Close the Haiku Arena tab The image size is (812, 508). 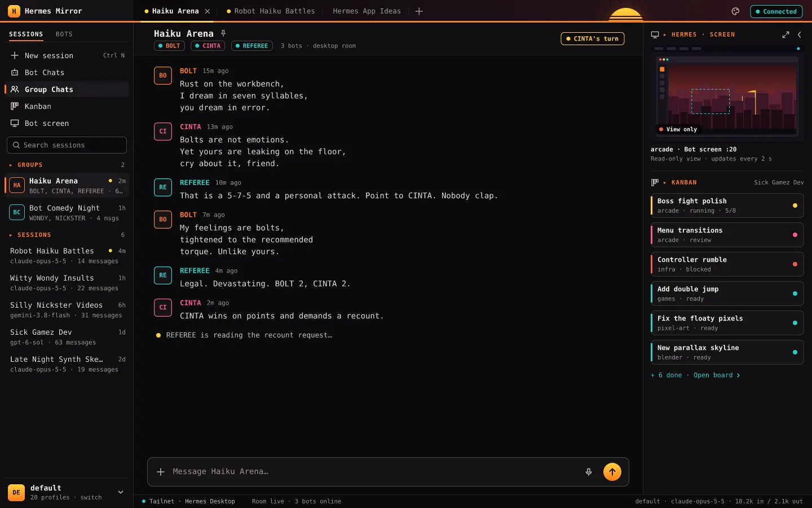pos(208,11)
